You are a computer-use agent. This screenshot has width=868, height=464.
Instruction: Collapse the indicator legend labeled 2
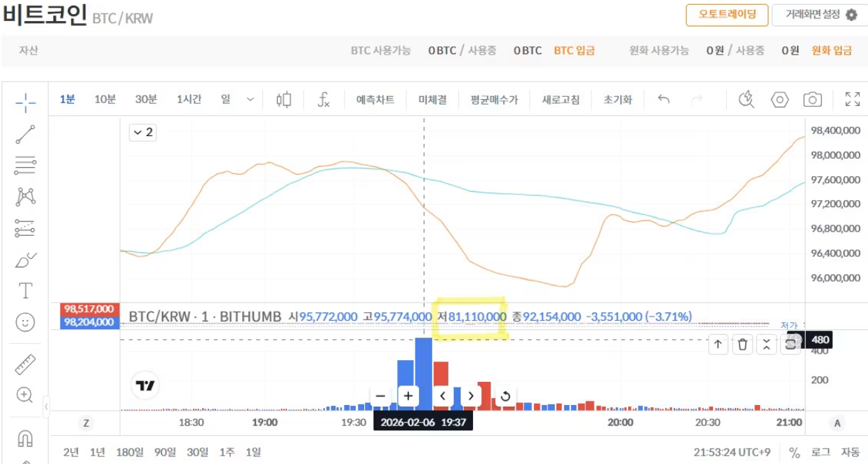pos(143,132)
